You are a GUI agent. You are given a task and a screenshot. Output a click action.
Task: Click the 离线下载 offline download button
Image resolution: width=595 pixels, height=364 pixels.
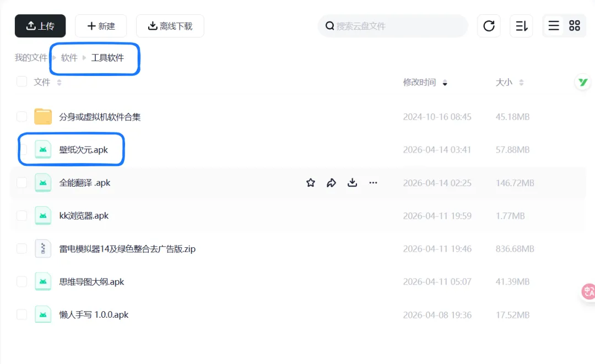click(170, 26)
